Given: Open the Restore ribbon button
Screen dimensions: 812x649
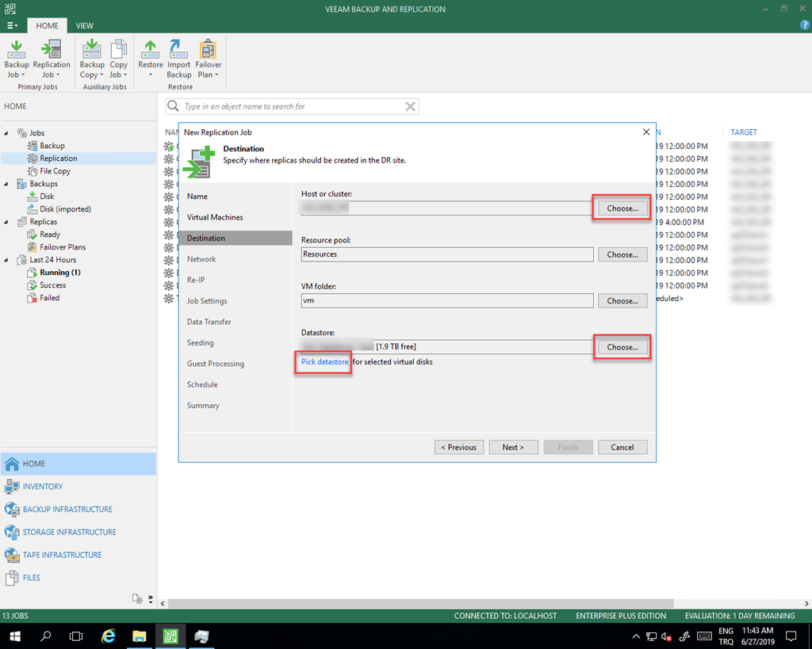Looking at the screenshot, I should (150, 59).
